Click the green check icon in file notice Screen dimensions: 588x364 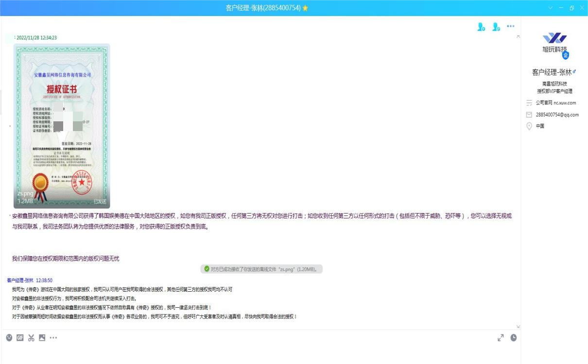[x=207, y=269]
